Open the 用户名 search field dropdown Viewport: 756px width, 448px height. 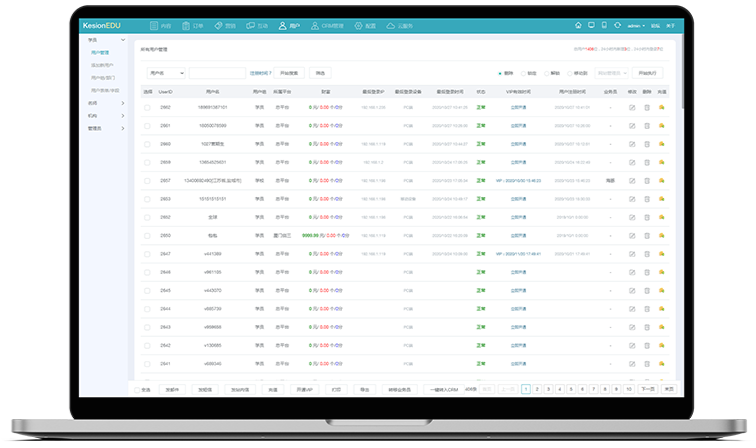pyautogui.click(x=165, y=73)
